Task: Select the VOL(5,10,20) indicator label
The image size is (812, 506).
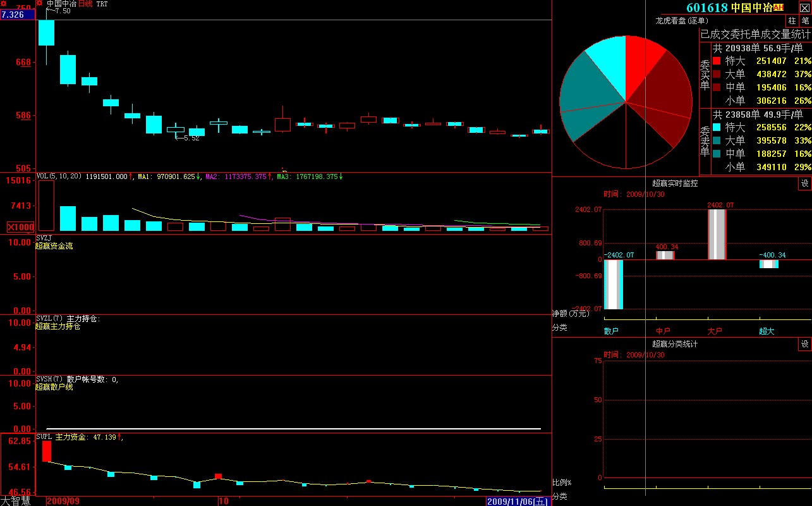Action: pos(59,176)
